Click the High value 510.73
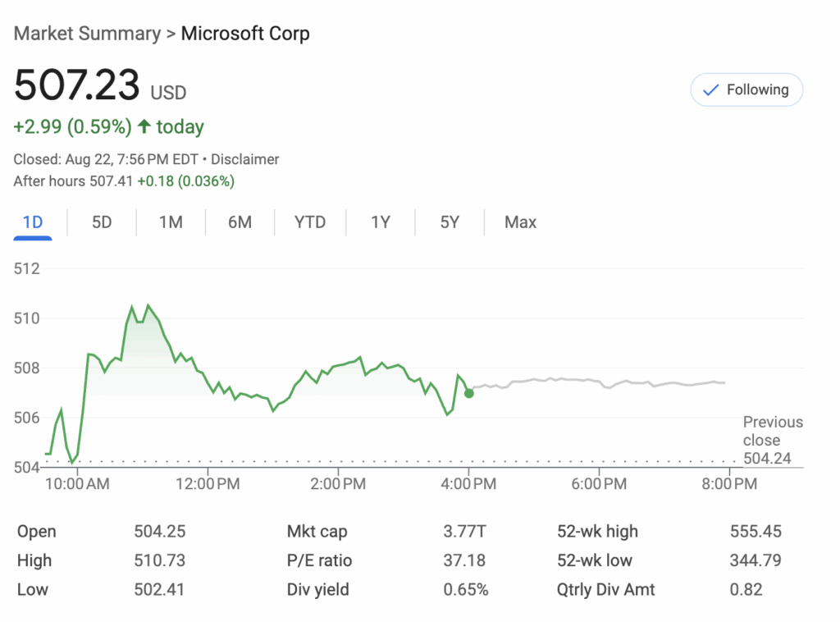The height and width of the screenshot is (622, 840). coord(160,560)
